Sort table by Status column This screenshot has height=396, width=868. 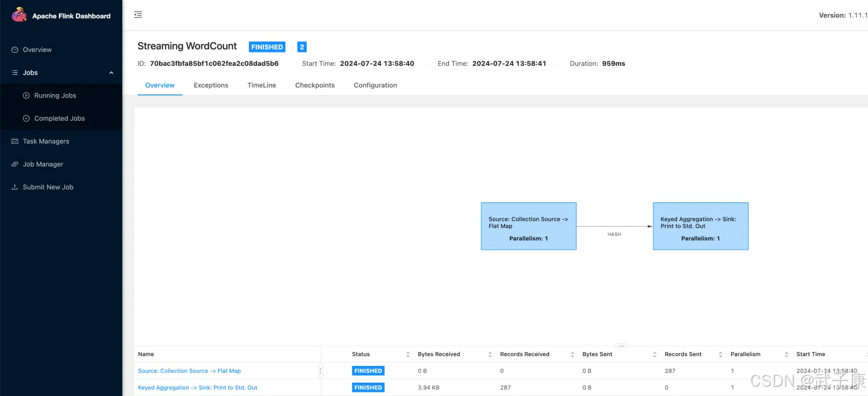pyautogui.click(x=409, y=354)
